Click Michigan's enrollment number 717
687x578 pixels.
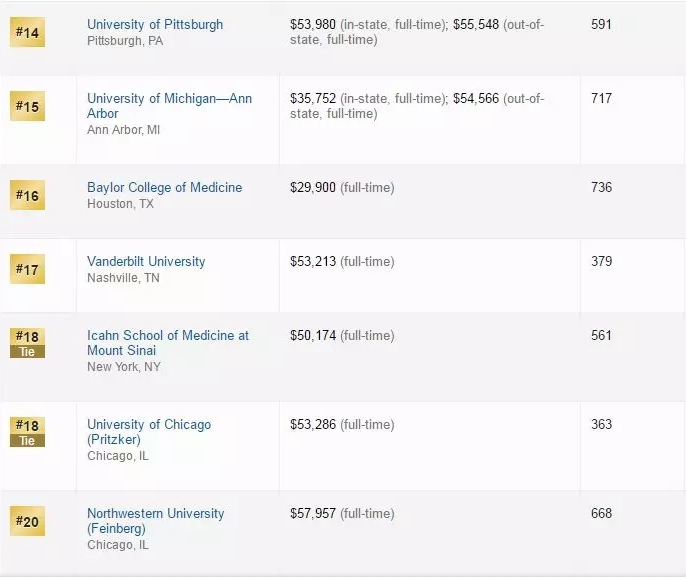coord(601,98)
